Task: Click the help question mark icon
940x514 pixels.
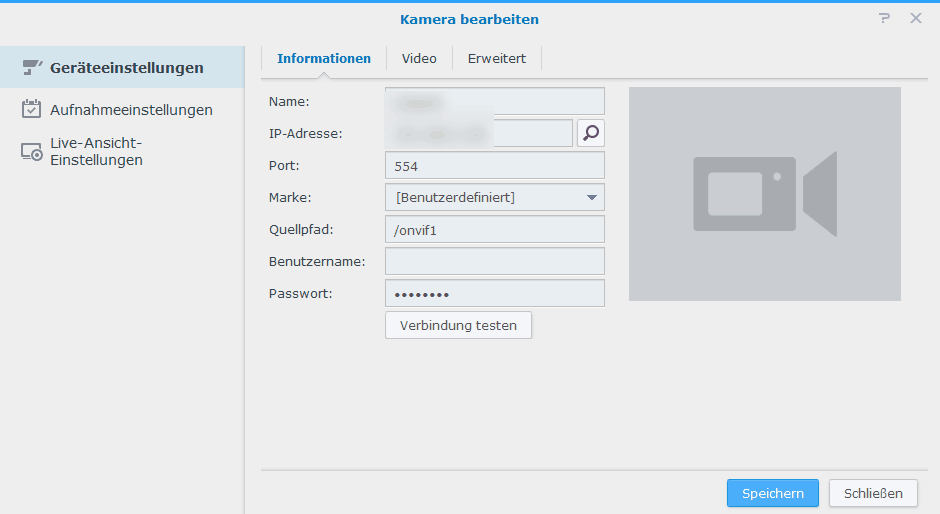Action: [x=884, y=18]
